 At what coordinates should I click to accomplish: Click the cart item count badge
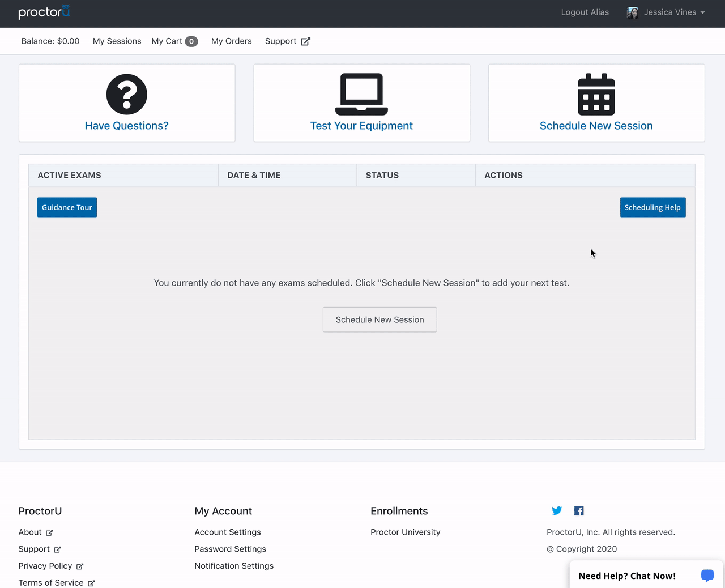(191, 41)
